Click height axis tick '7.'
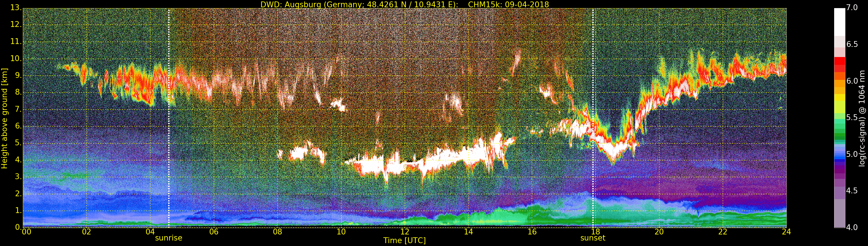 18,109
